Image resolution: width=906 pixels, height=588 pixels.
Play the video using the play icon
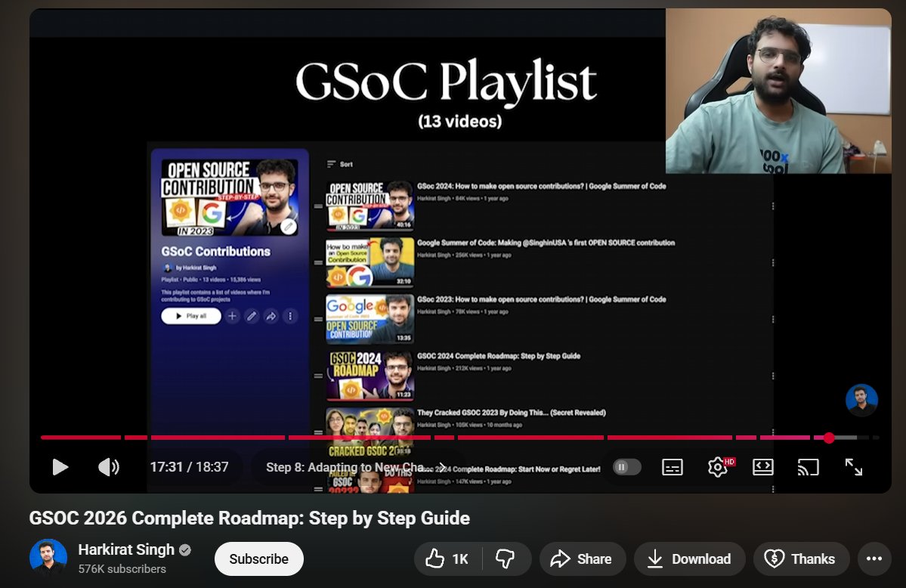point(60,467)
